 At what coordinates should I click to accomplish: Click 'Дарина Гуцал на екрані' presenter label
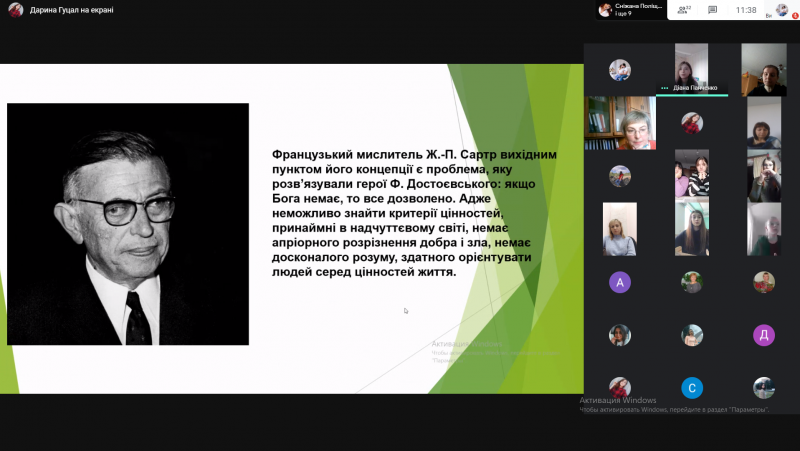(x=71, y=10)
